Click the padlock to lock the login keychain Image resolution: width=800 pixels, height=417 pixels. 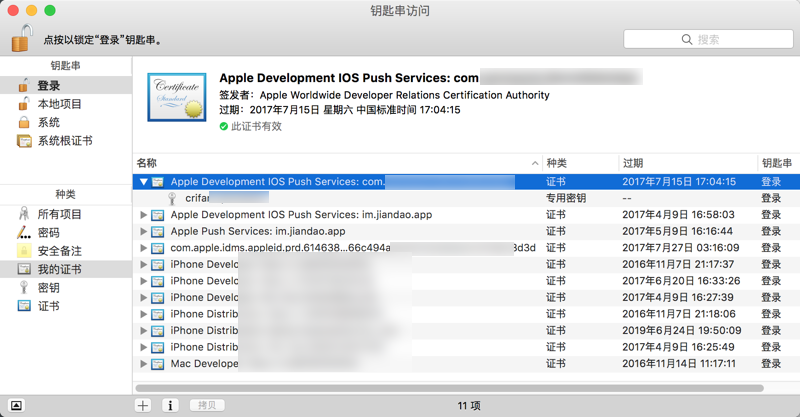pos(22,38)
